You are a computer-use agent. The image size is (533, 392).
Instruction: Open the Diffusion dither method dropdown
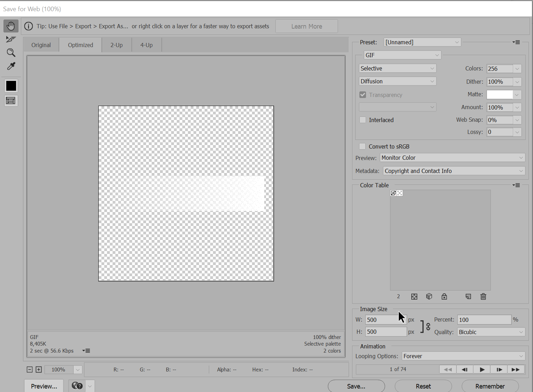(x=397, y=81)
